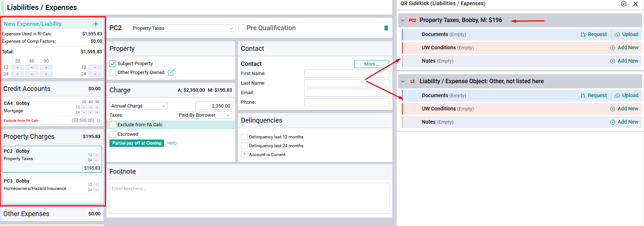Screen dimensions: 644x226
Task: Open the Help link next to Partial pay off
Action: [172, 143]
